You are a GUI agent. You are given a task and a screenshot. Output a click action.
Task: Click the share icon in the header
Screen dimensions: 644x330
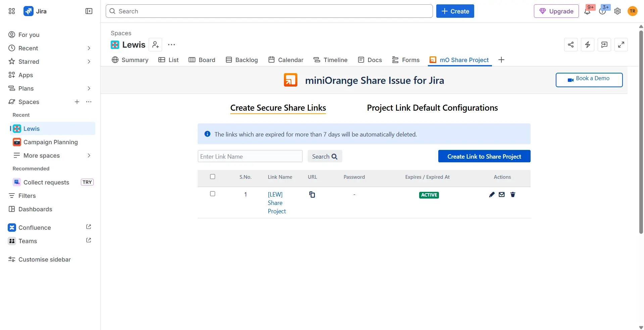click(x=571, y=45)
